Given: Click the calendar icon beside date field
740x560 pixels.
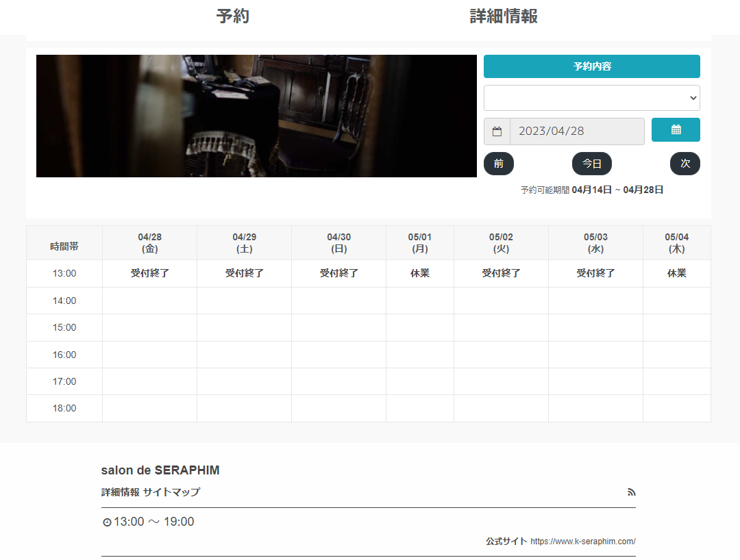Looking at the screenshot, I should pyautogui.click(x=497, y=131).
